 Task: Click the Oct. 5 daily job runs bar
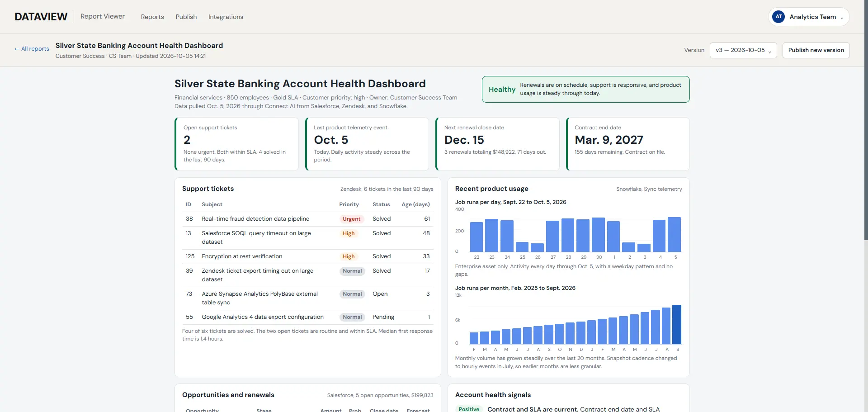click(x=674, y=235)
